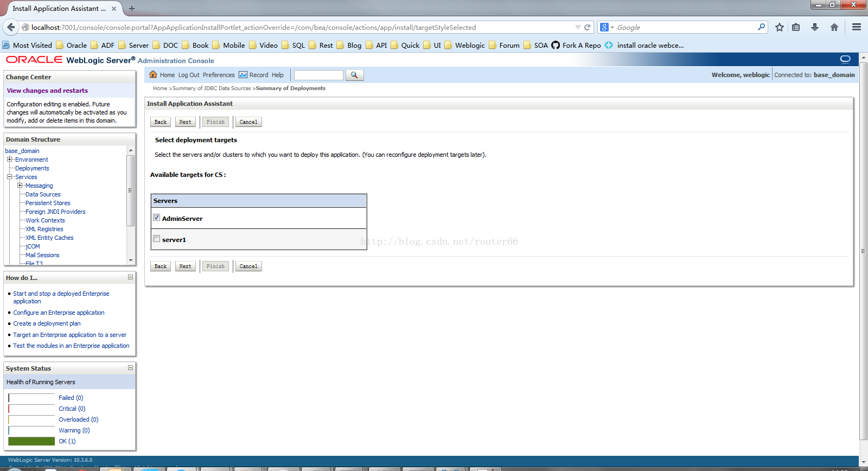Image resolution: width=868 pixels, height=471 pixels.
Task: Go to browser home page icon
Action: 834,27
